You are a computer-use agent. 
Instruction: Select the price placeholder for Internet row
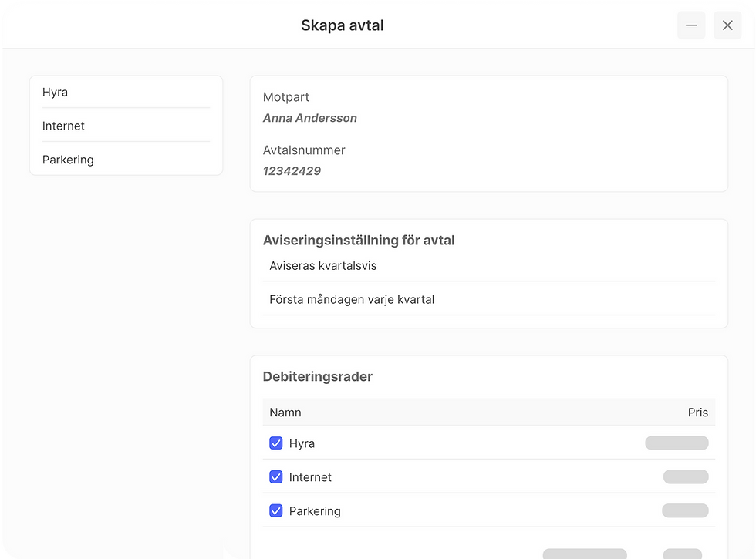tap(685, 477)
